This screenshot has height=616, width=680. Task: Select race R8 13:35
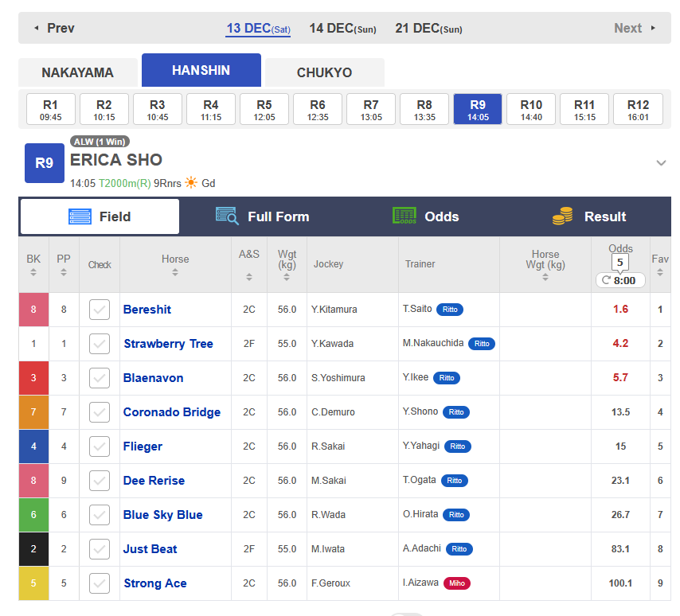tap(424, 109)
